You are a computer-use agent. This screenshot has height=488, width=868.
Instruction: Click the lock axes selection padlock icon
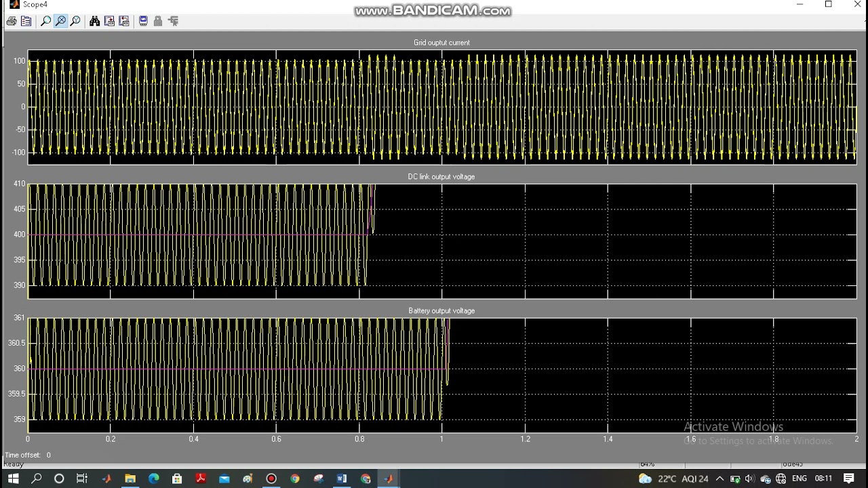point(158,21)
